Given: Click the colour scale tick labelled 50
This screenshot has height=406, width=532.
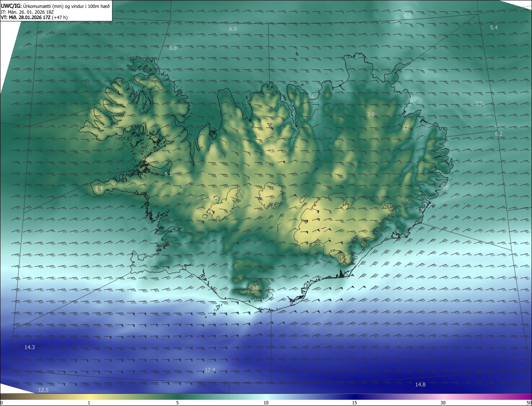Looking at the screenshot, I should [529, 403].
